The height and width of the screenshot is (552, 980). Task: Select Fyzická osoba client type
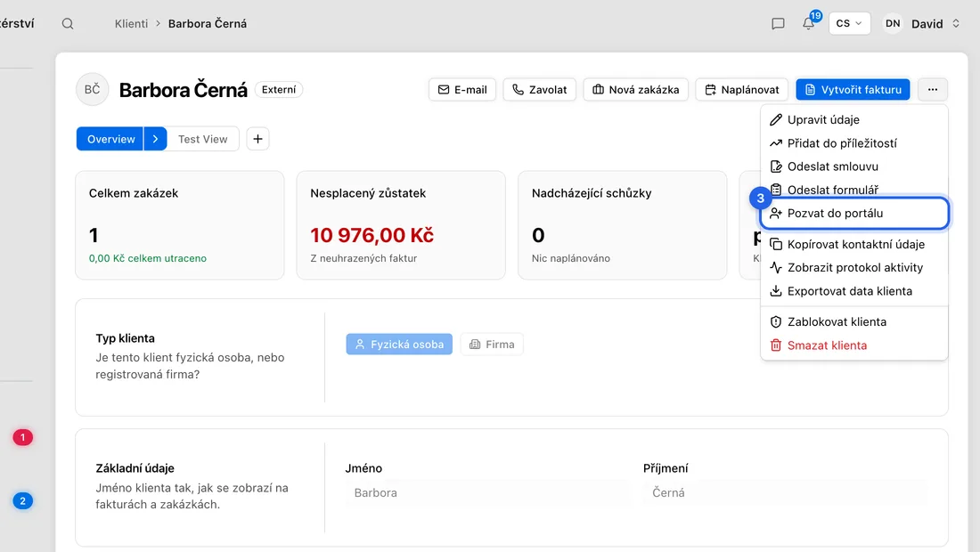click(x=399, y=344)
